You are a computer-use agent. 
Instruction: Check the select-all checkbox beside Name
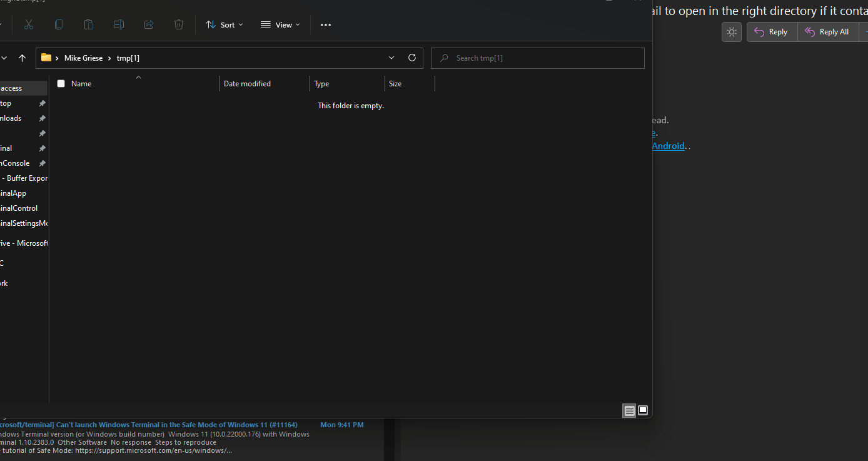(61, 83)
